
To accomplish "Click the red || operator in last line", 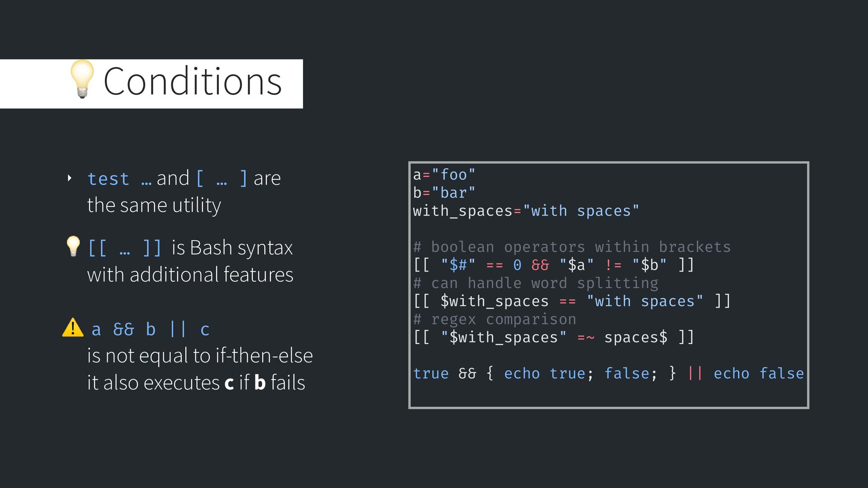I will click(x=695, y=374).
